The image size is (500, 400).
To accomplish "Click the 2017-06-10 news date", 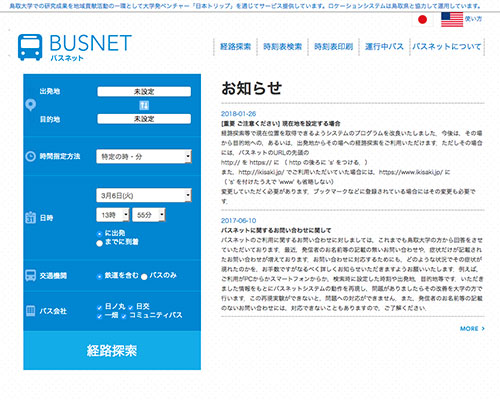I will [x=238, y=221].
